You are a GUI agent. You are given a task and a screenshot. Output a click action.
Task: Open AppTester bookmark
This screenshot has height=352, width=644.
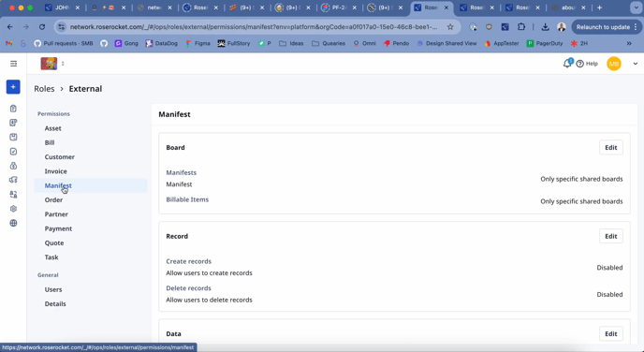tap(502, 44)
